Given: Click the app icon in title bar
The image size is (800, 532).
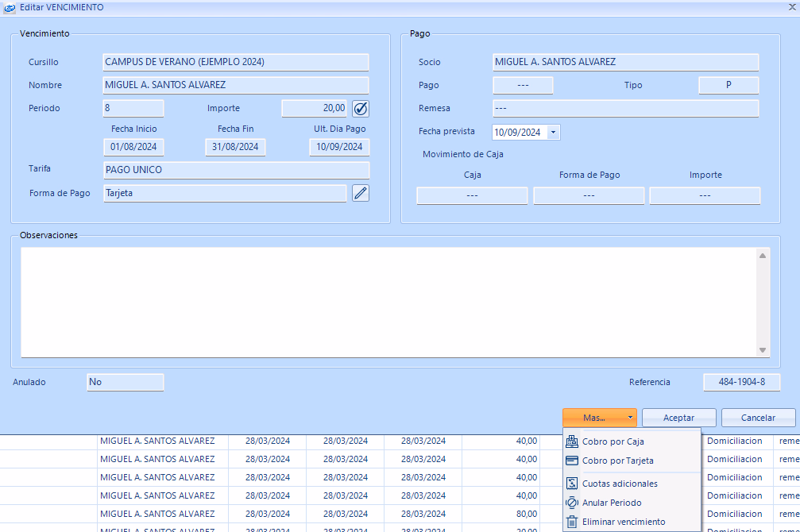Looking at the screenshot, I should pyautogui.click(x=9, y=7).
